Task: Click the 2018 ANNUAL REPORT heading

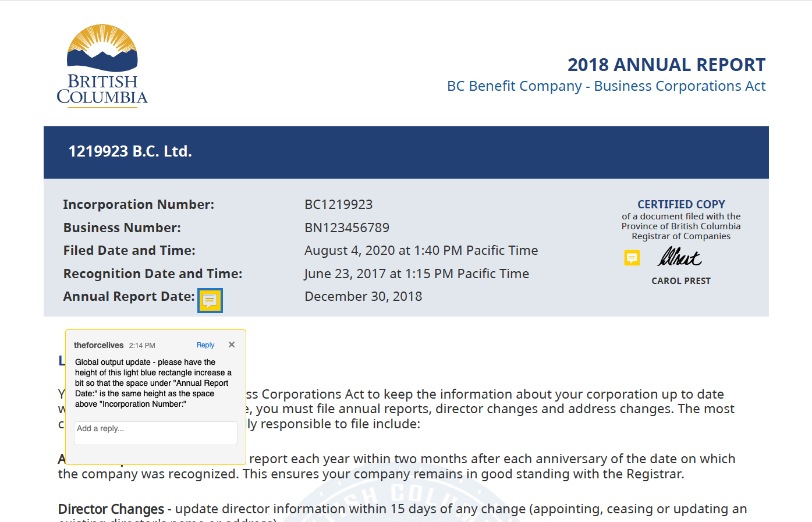Action: click(666, 65)
